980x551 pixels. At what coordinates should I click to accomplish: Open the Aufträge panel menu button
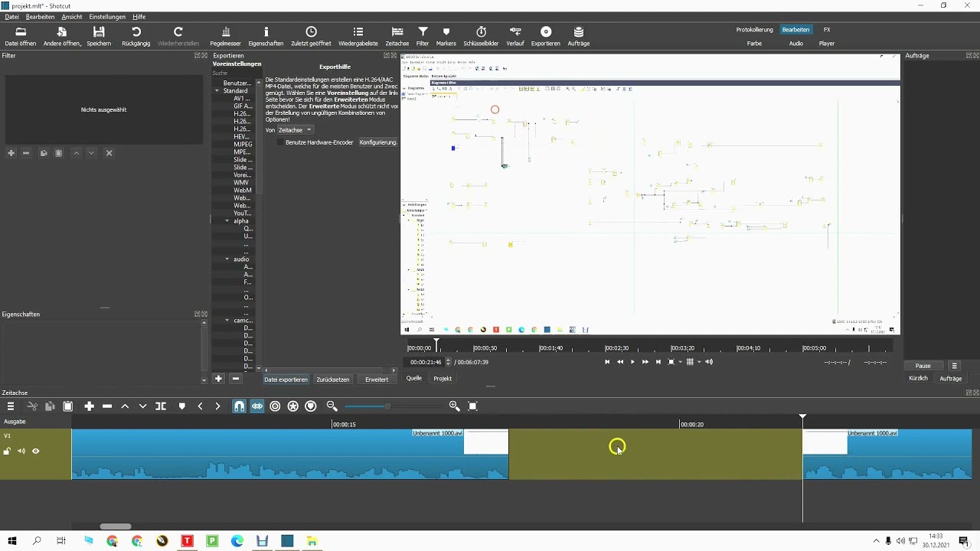coord(954,366)
